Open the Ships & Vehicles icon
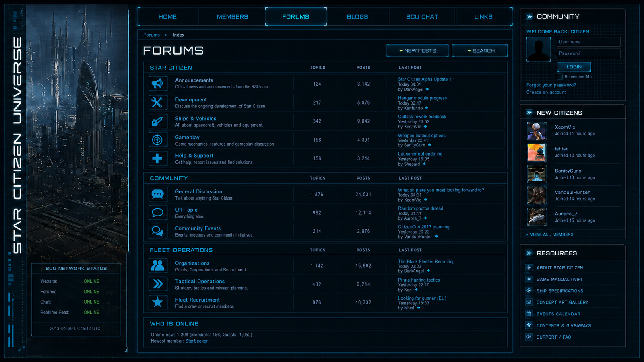 (x=157, y=121)
